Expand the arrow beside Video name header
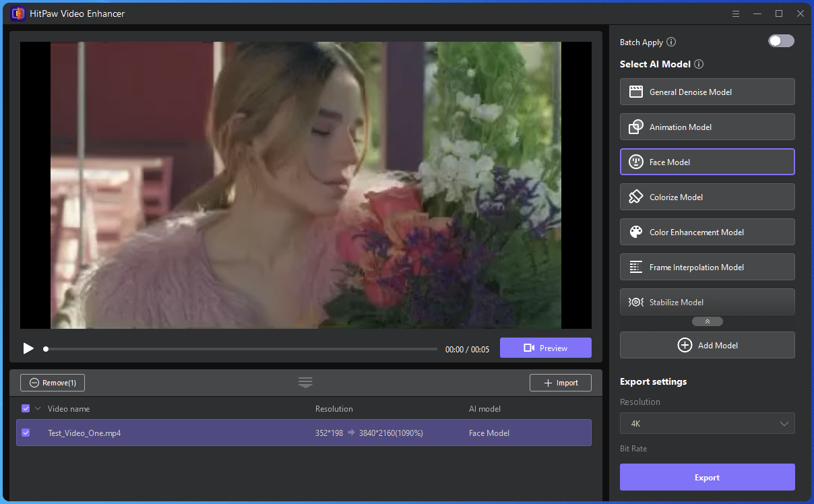Screen dimensions: 814x504 point(38,408)
